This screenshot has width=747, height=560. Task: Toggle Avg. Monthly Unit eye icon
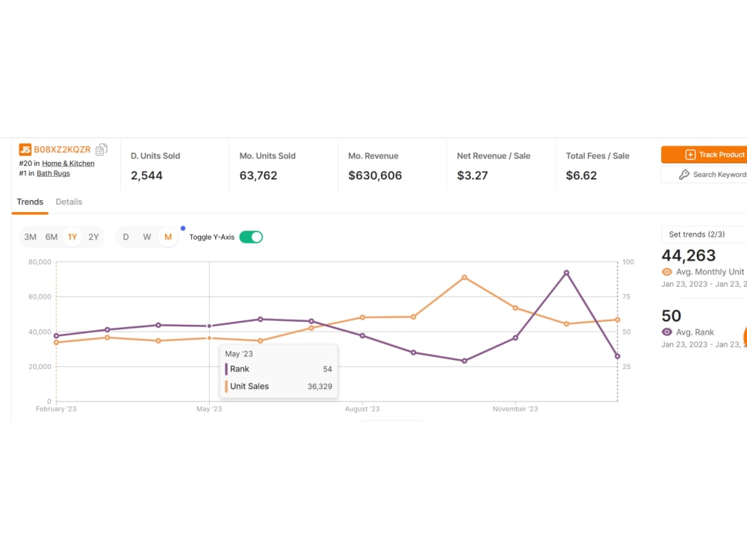point(667,272)
